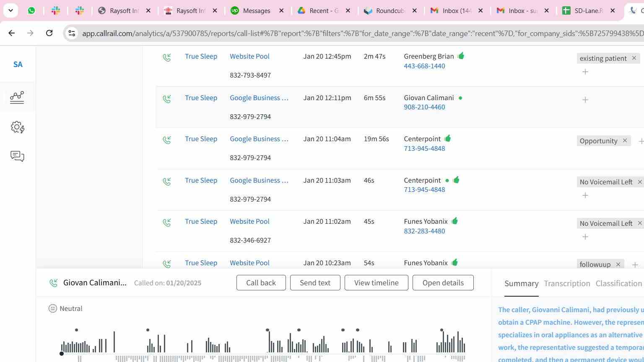The width and height of the screenshot is (644, 362).
Task: Switch to WhatsApp browser tab
Action: pyautogui.click(x=31, y=10)
